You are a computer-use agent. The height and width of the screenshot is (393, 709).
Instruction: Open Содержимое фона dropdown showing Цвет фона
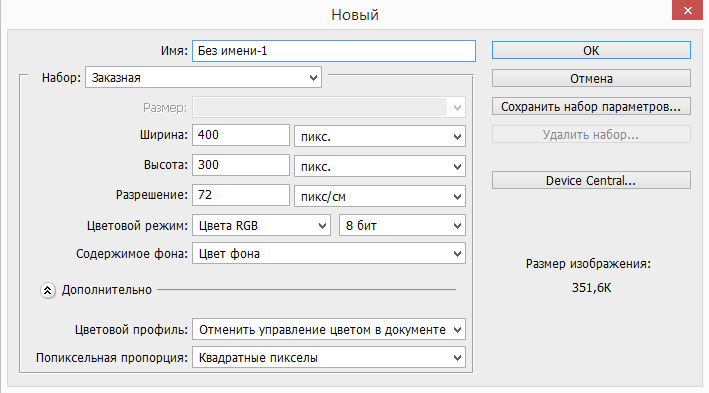(329, 253)
